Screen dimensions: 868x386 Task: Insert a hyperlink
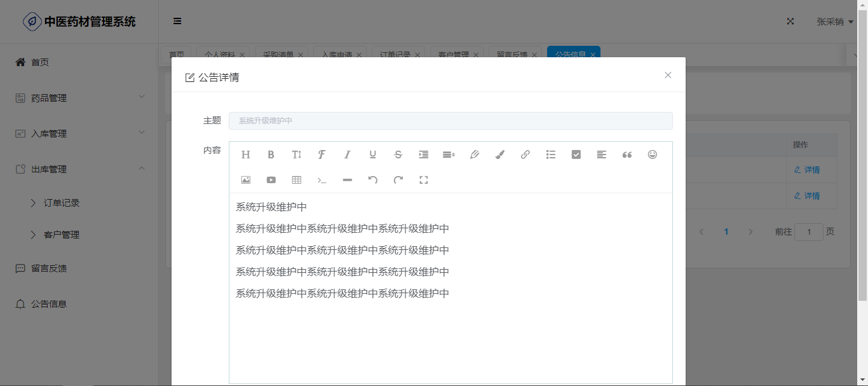click(x=526, y=155)
